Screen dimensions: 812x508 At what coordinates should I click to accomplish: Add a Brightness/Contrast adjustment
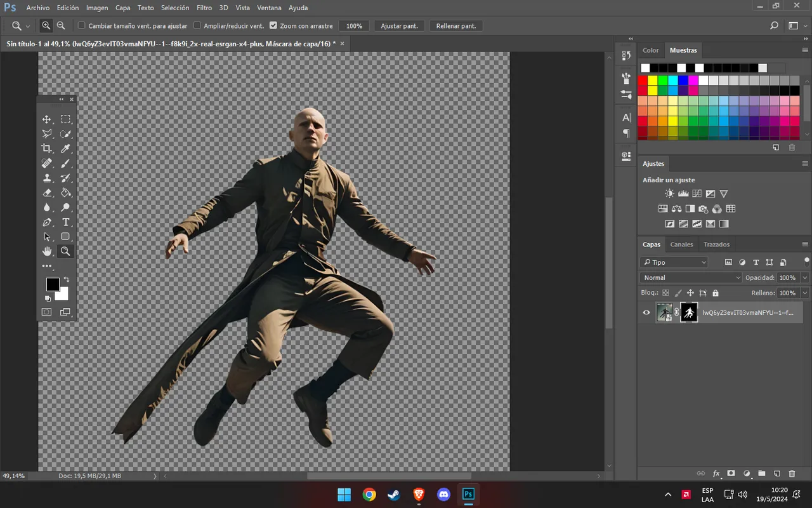pyautogui.click(x=669, y=194)
